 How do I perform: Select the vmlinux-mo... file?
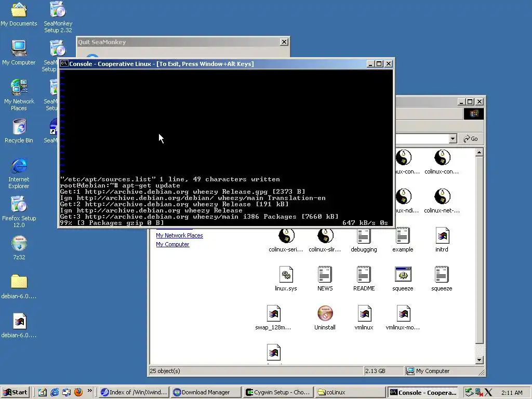(403, 318)
